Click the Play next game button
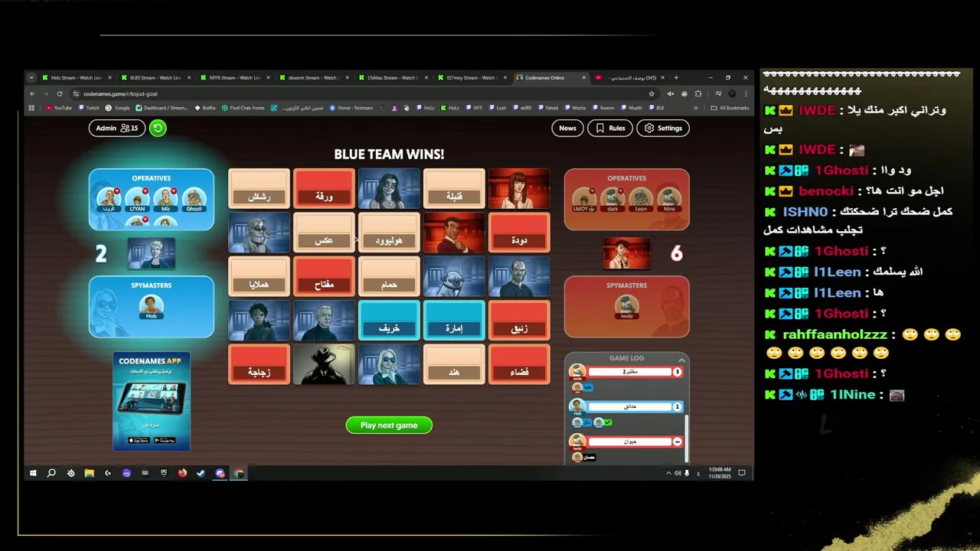This screenshot has width=980, height=551. (x=389, y=425)
